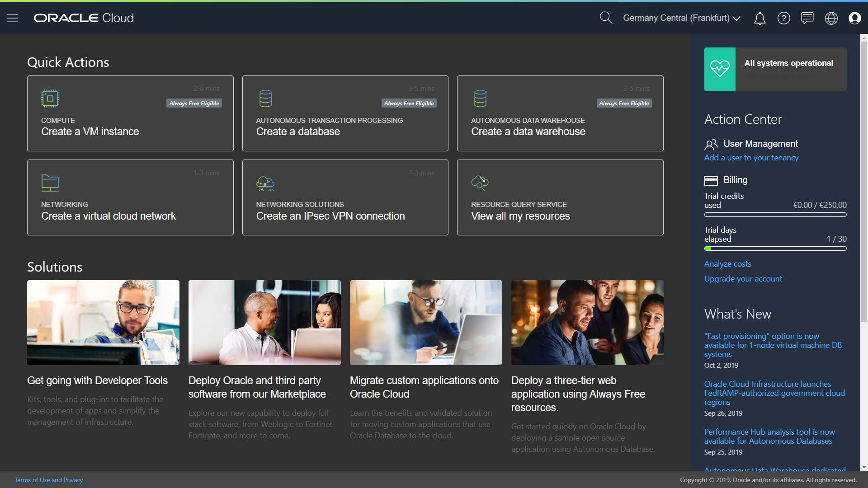Viewport: 868px width, 488px height.
Task: Open the navigation hamburger menu
Action: click(x=13, y=18)
